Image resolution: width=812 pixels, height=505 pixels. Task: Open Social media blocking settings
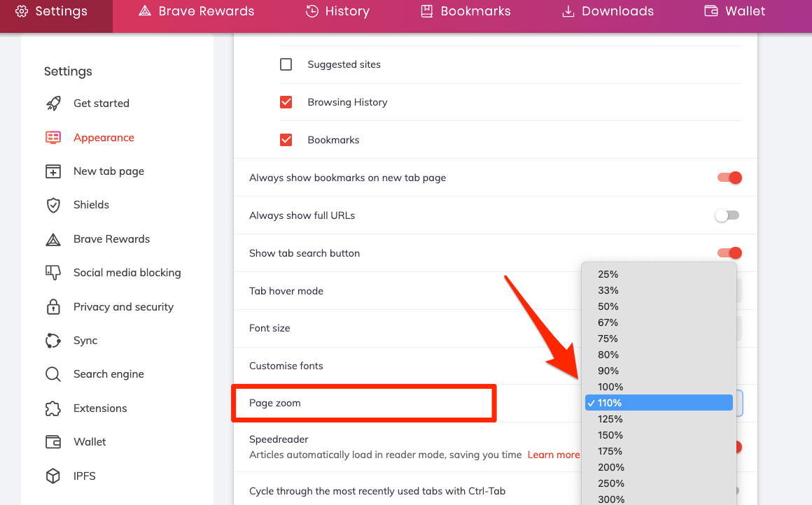127,273
